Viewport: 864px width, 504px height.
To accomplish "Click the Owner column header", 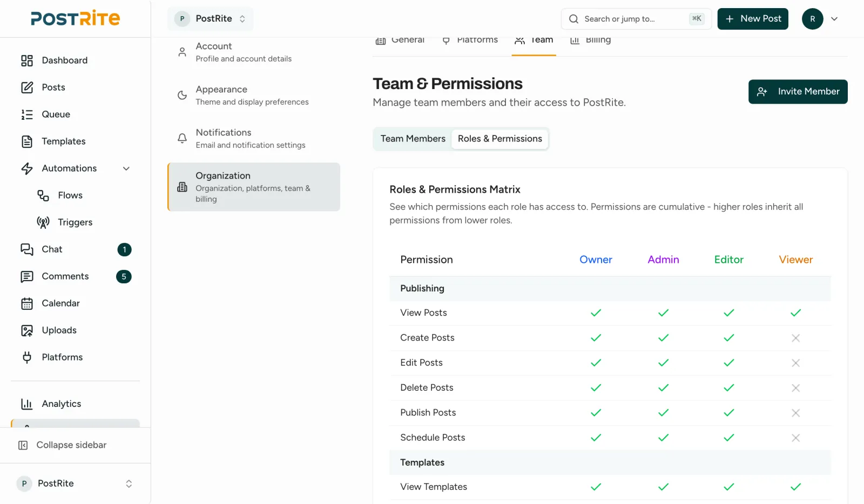I will click(596, 260).
